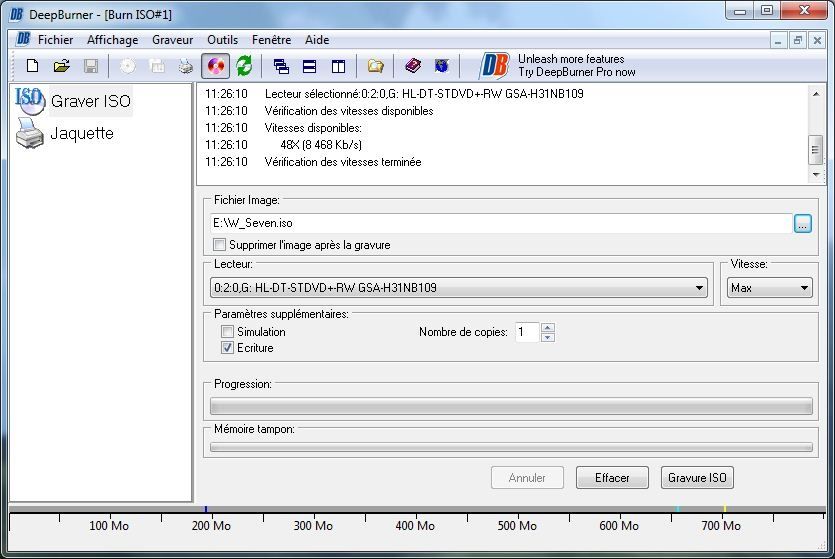Click the cyan marker on size ruler
The width and height of the screenshot is (835, 559).
(677, 509)
